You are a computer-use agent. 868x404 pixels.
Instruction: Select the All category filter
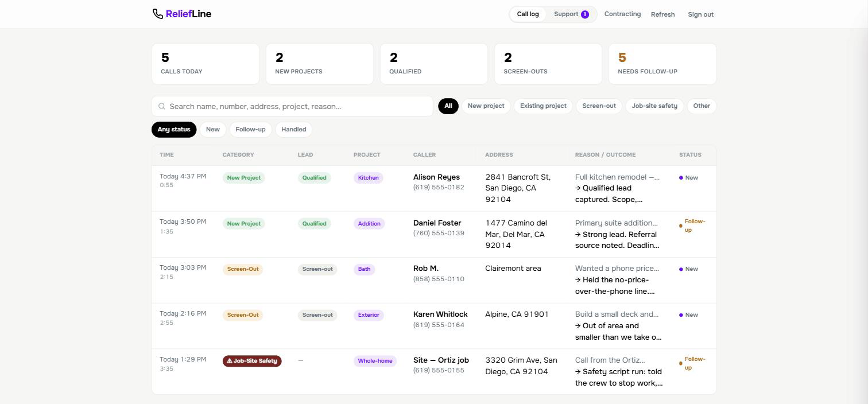pyautogui.click(x=448, y=106)
